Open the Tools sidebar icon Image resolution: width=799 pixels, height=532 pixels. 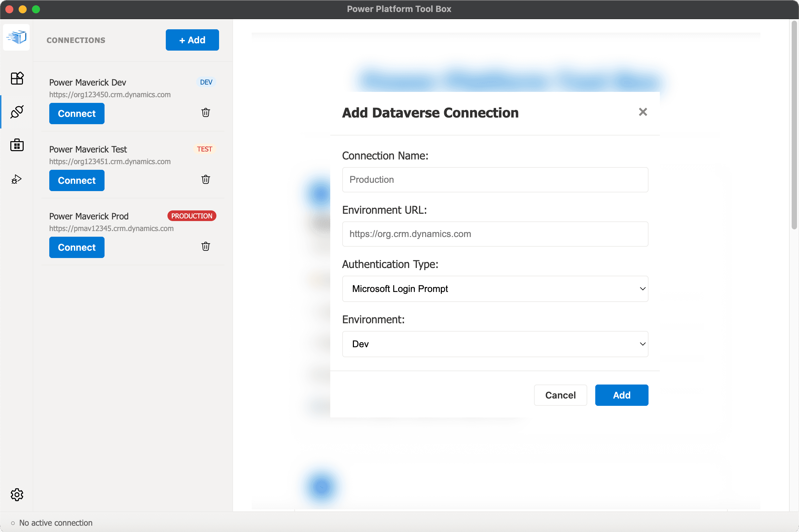[17, 78]
